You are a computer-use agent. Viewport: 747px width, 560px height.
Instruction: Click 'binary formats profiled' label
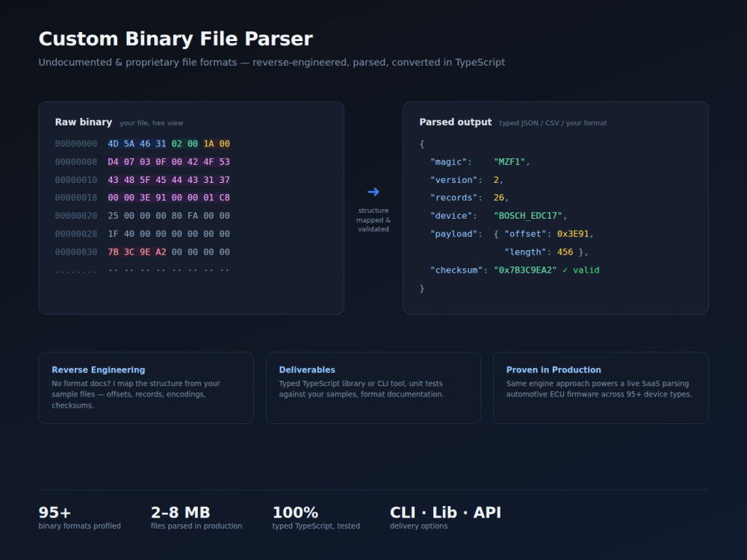(x=80, y=526)
